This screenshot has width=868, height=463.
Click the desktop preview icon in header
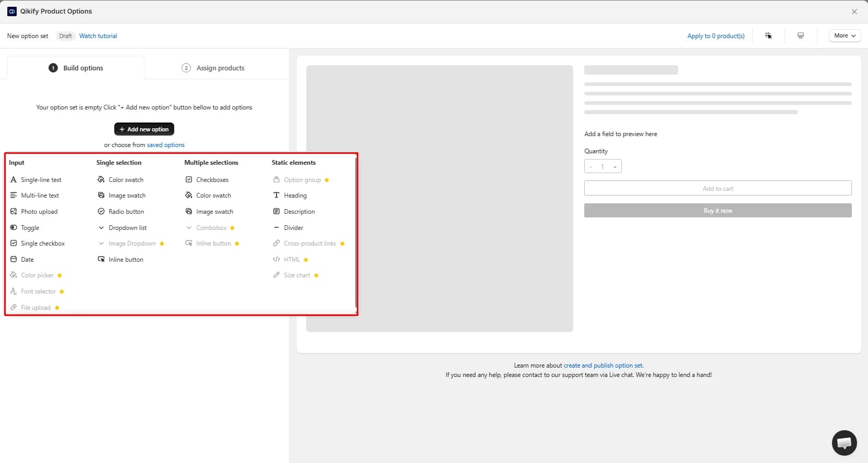pyautogui.click(x=801, y=36)
